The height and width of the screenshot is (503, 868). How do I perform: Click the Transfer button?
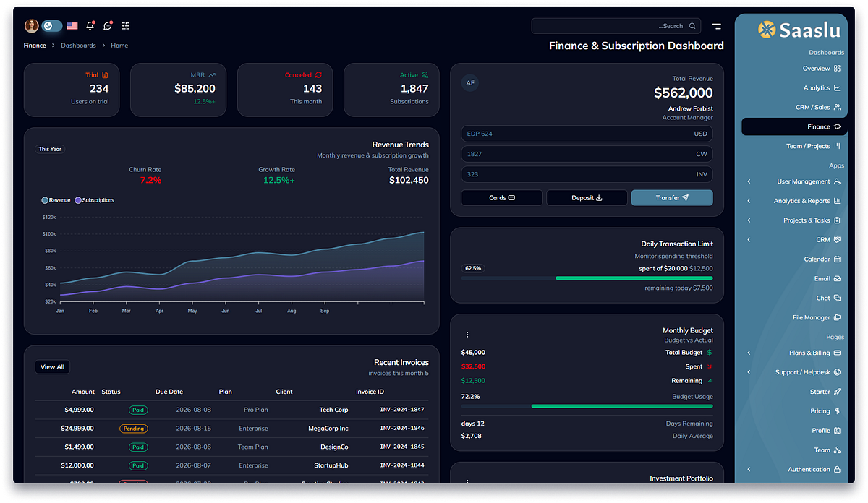click(672, 198)
